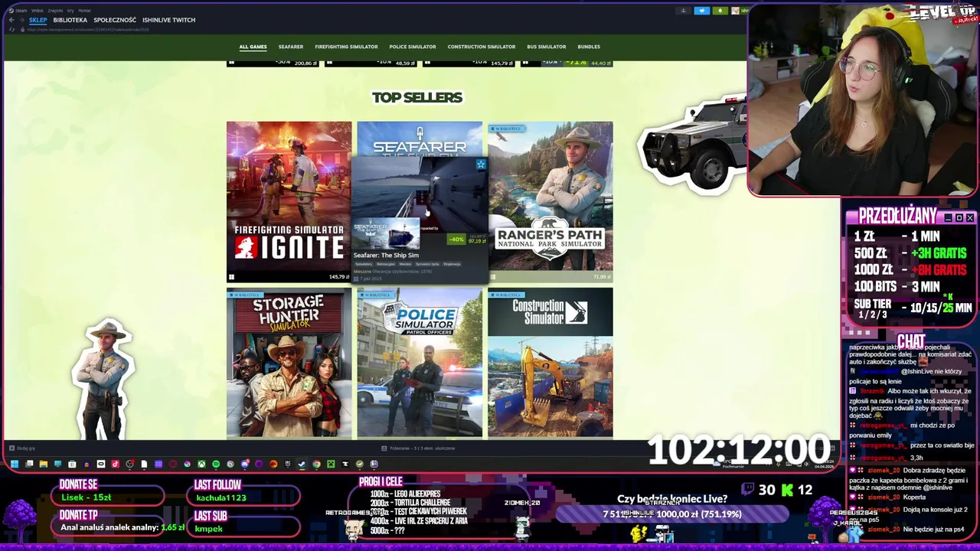Select the FIREFIGHTING SIMULATOR sale tab
980x551 pixels.
coord(346,47)
